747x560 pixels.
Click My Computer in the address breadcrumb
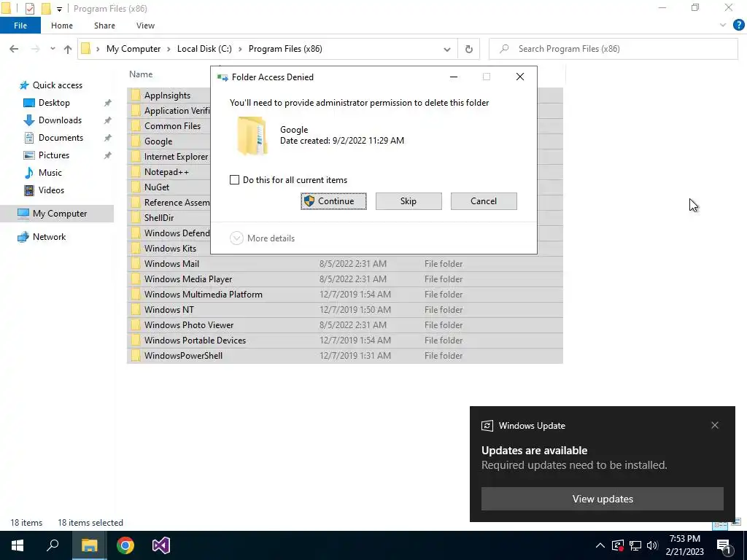coord(133,49)
